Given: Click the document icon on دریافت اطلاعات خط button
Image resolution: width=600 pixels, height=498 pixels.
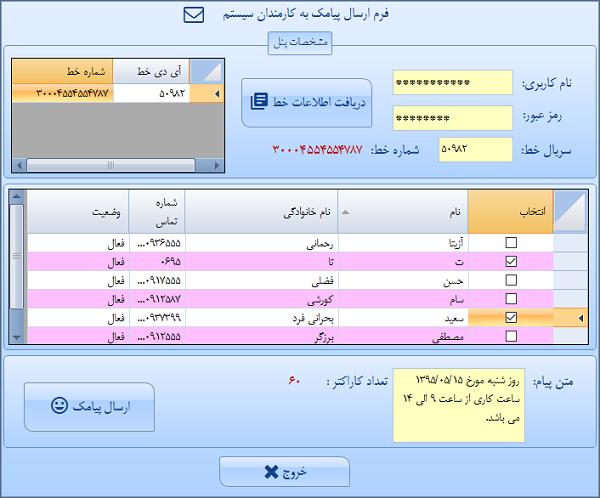Looking at the screenshot, I should [260, 101].
